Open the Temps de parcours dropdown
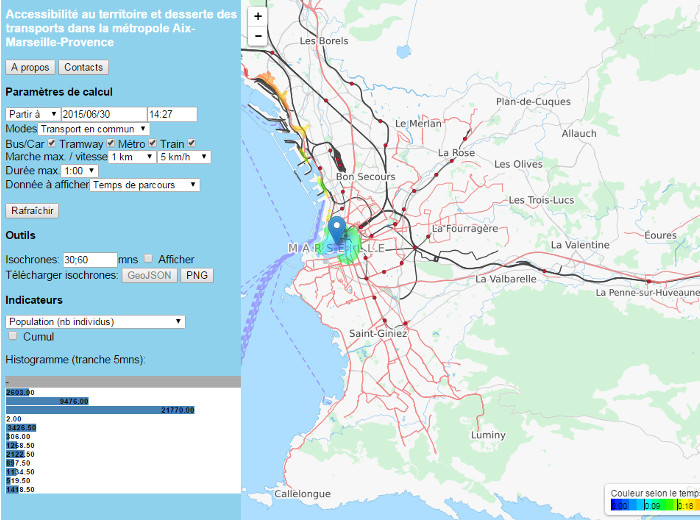 (145, 185)
